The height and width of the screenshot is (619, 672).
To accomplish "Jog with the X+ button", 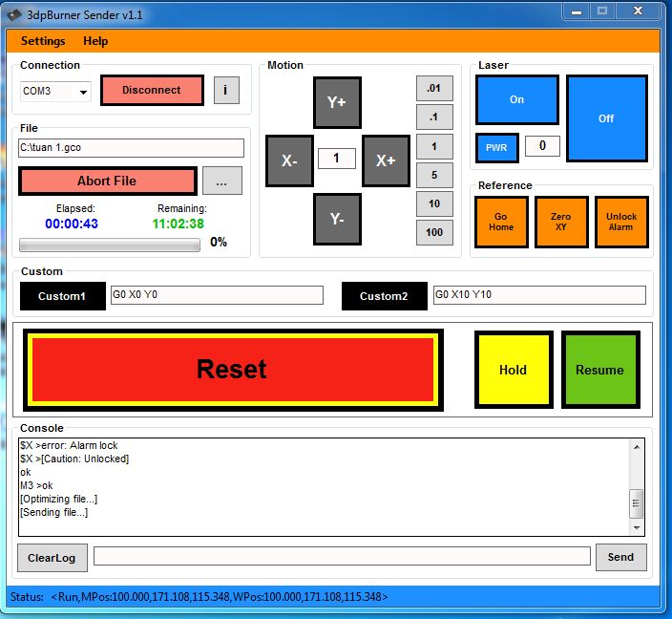I will tap(386, 160).
